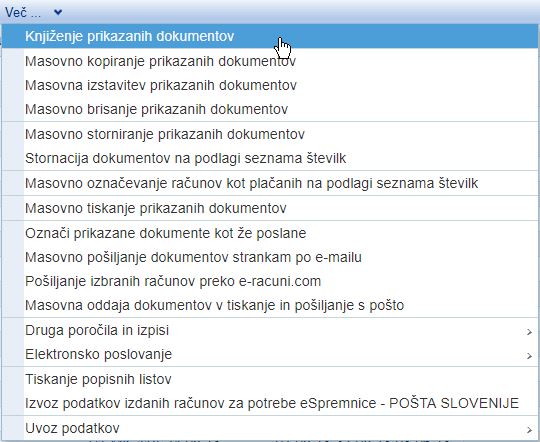This screenshot has height=442, width=540.
Task: Open the Več ... dropdown arrow
Action: coord(58,12)
